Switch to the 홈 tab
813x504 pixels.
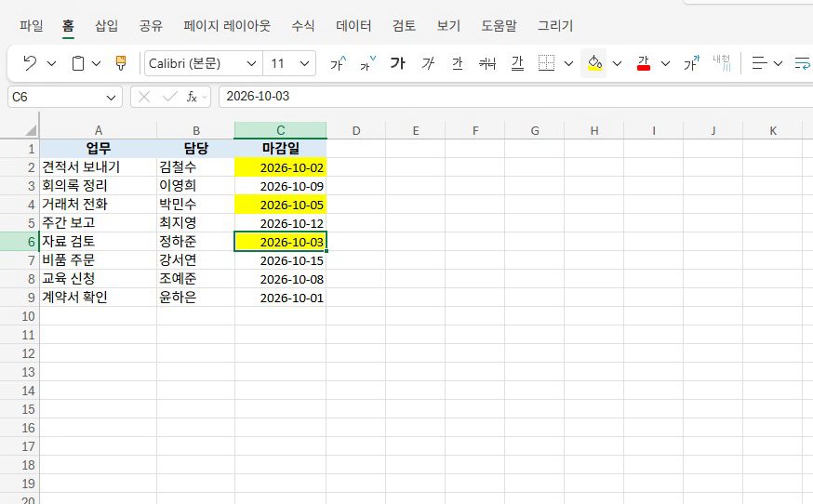pos(68,25)
